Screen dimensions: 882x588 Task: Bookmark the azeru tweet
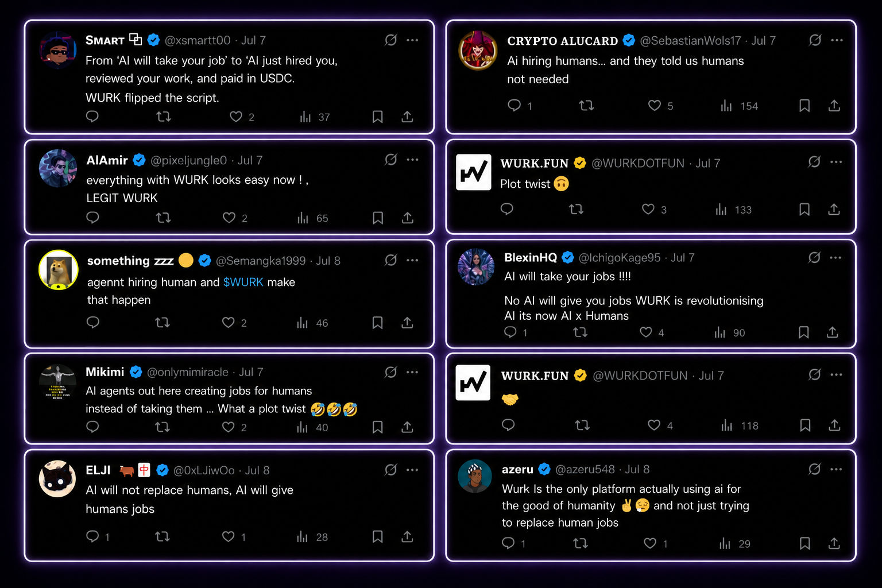[805, 543]
